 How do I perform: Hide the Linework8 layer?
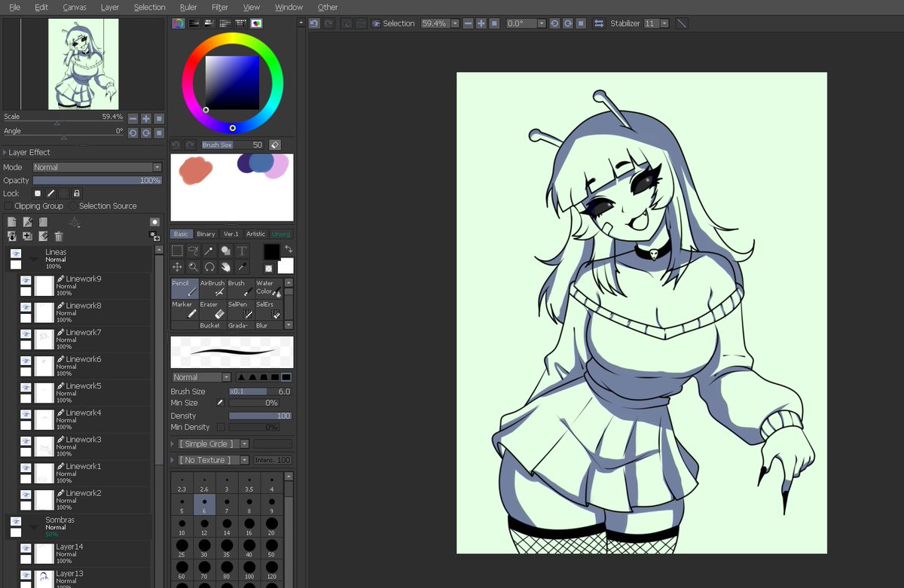(26, 308)
